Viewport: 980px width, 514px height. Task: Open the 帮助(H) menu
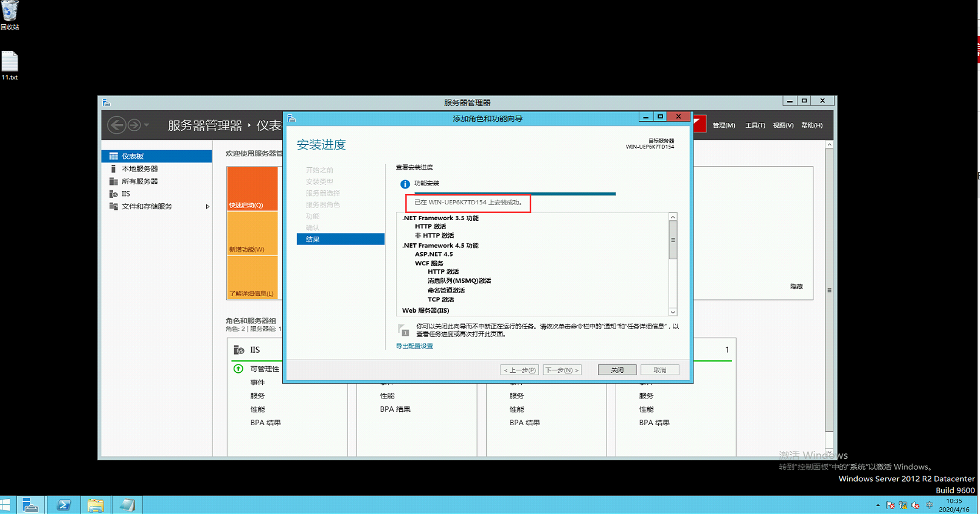pos(811,125)
